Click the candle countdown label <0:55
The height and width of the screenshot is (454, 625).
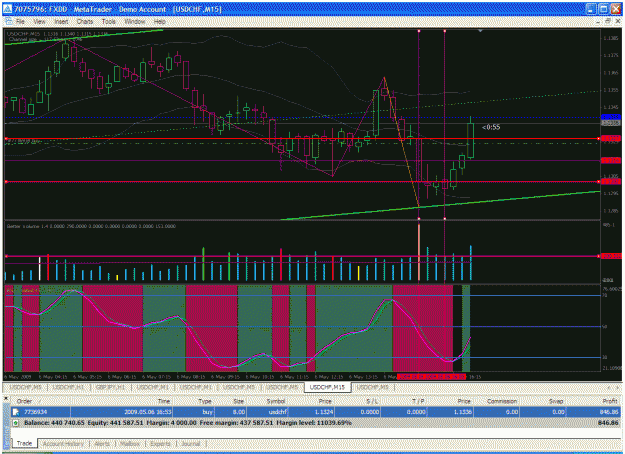(x=491, y=127)
